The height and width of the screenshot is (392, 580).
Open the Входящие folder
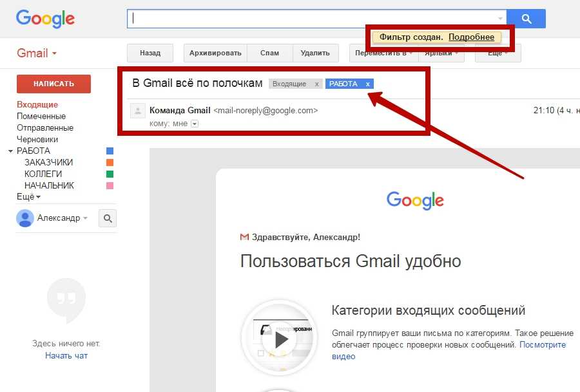[37, 104]
